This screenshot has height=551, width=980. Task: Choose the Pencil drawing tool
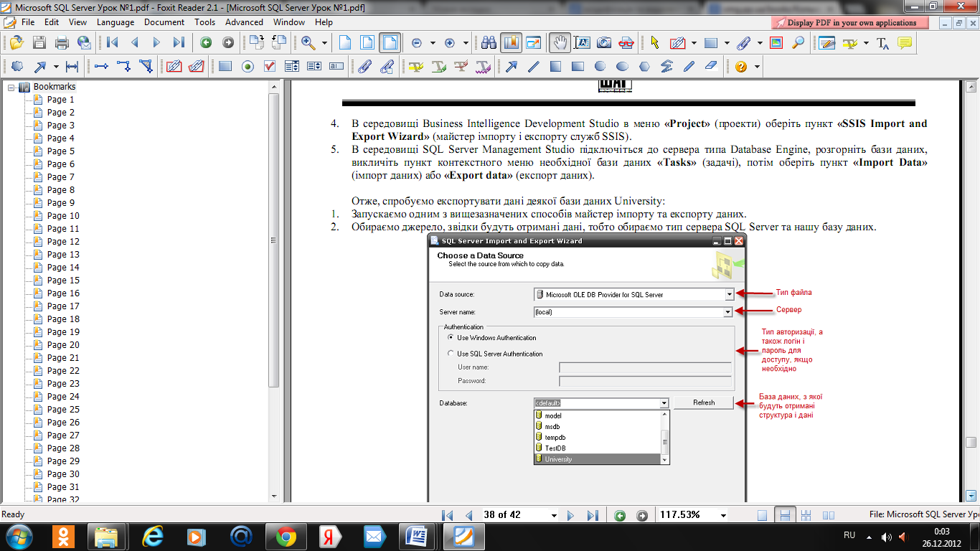pyautogui.click(x=689, y=67)
